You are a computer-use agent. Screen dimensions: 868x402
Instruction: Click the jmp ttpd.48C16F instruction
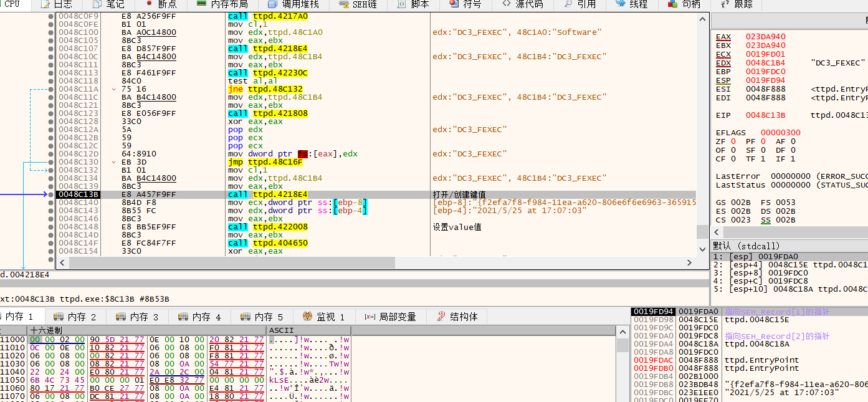click(265, 162)
